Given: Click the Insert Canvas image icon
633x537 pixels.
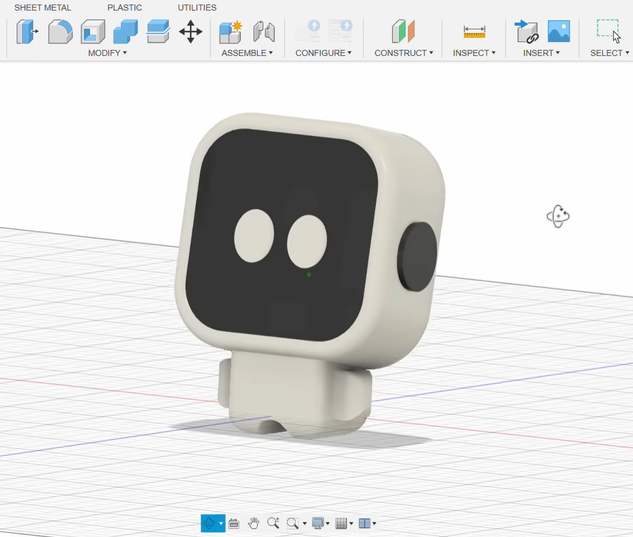Looking at the screenshot, I should point(559,31).
